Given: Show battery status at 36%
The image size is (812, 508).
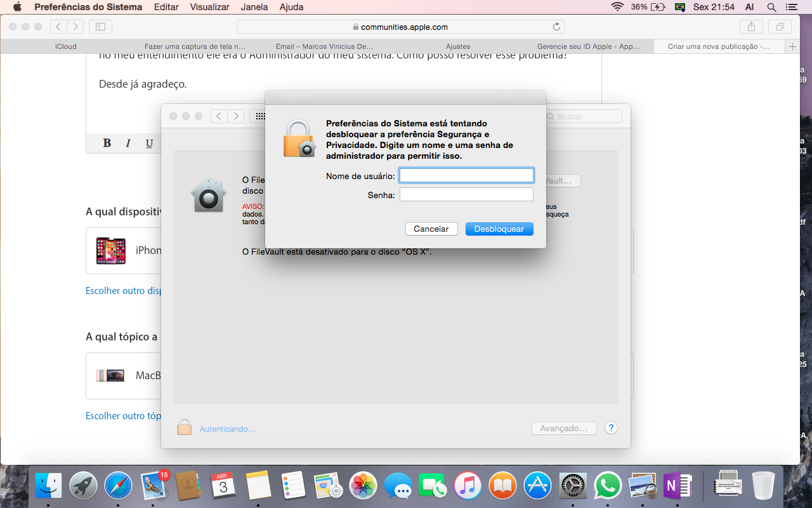Looking at the screenshot, I should pyautogui.click(x=648, y=7).
